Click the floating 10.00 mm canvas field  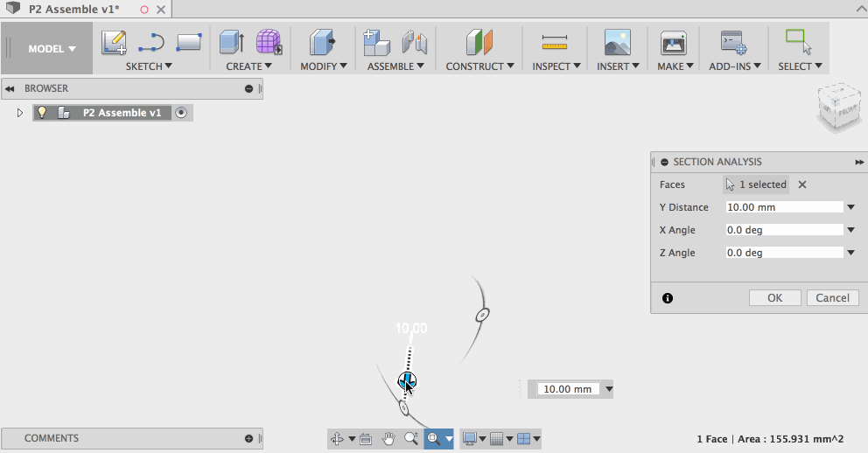coord(568,389)
